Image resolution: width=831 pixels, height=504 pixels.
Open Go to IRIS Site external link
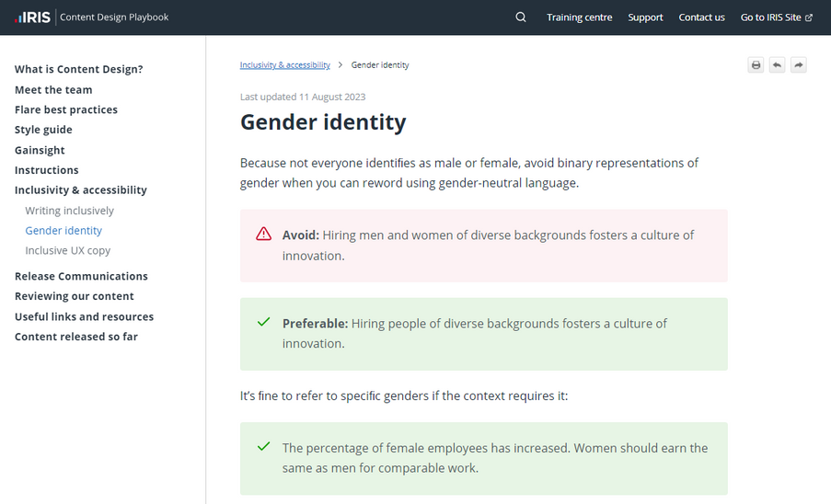tap(776, 17)
